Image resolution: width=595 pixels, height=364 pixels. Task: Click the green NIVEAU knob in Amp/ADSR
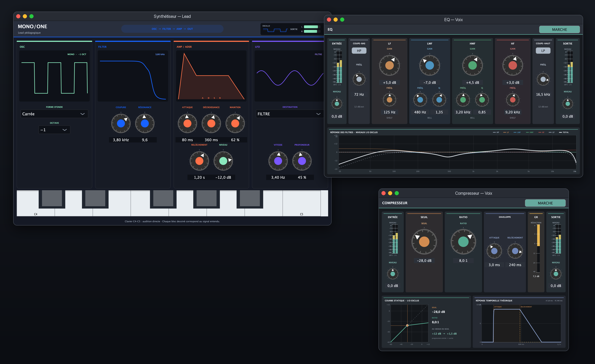[223, 161]
